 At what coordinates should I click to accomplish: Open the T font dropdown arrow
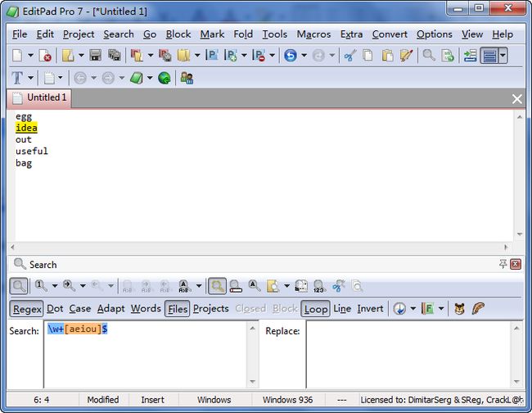(30, 78)
